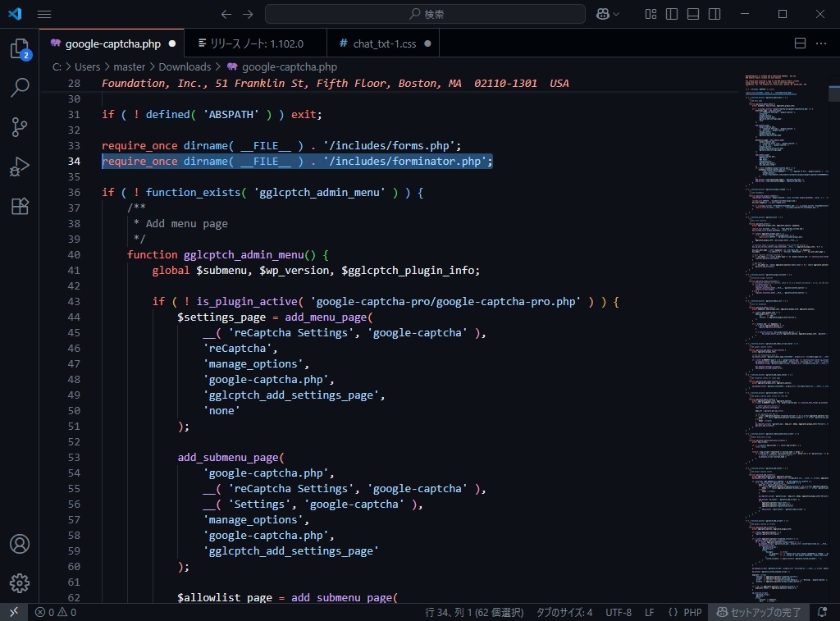Click line number 43 in gutter
This screenshot has width=840, height=621.
tap(74, 301)
